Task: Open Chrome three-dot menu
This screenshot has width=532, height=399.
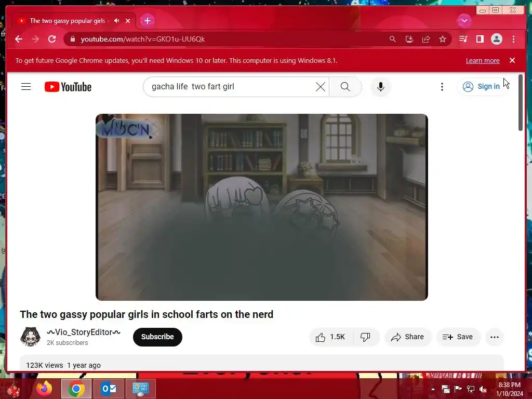Action: (513, 39)
